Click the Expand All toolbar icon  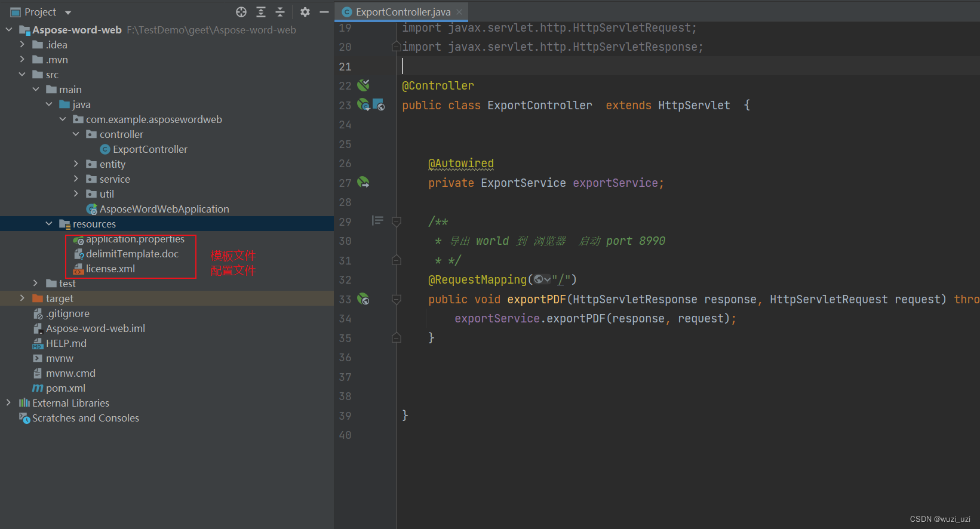coord(261,12)
